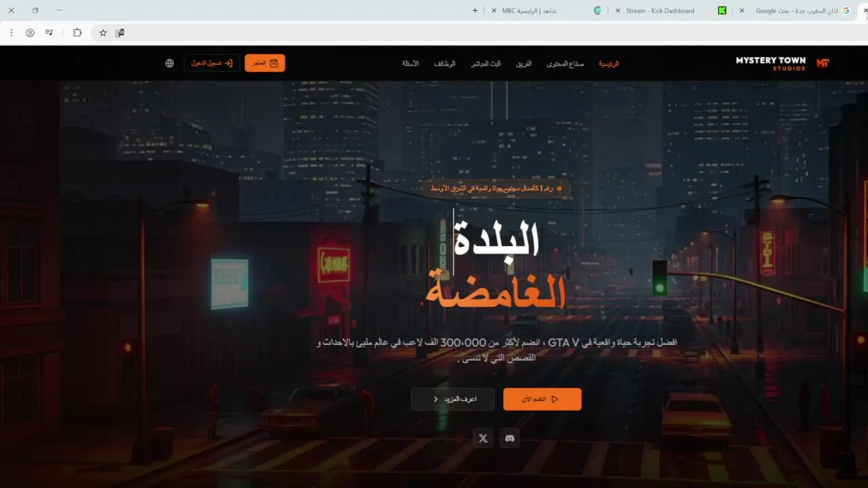Open a new tab with plus icon

click(475, 11)
